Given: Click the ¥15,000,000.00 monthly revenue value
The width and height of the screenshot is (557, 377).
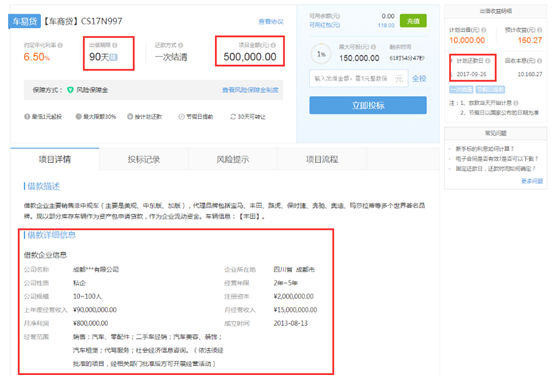Looking at the screenshot, I should pos(295,310).
